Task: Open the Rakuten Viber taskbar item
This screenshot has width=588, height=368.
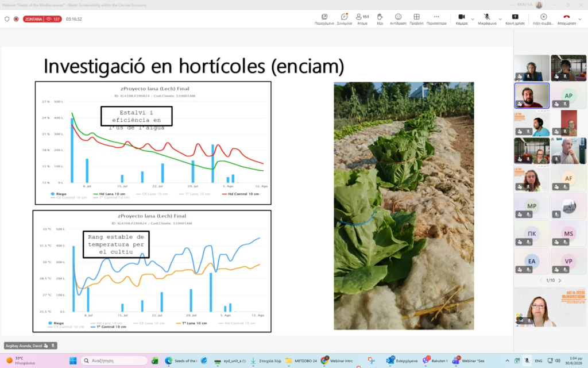Action: pyautogui.click(x=435, y=361)
